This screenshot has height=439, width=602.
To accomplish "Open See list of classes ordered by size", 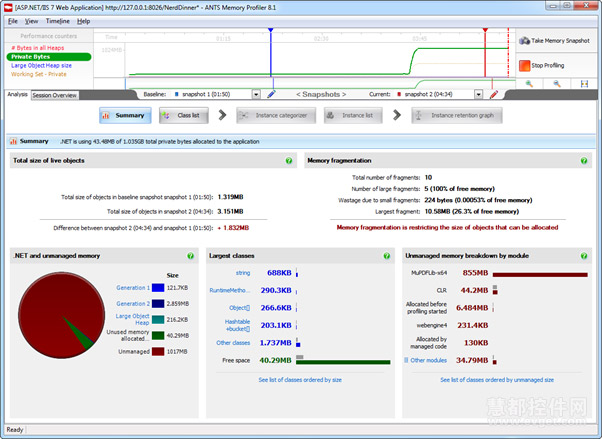I will (x=300, y=380).
